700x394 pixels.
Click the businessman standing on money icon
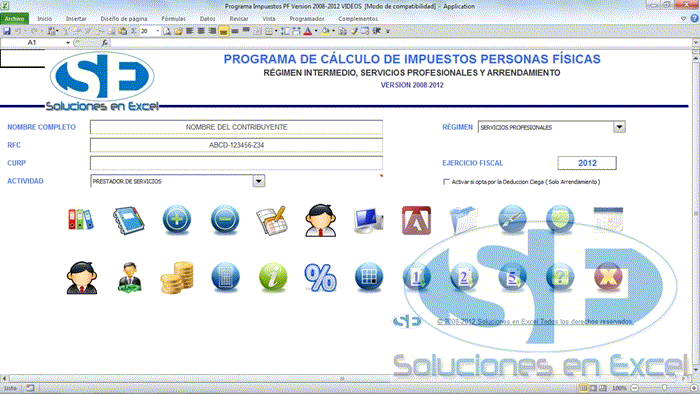[129, 278]
